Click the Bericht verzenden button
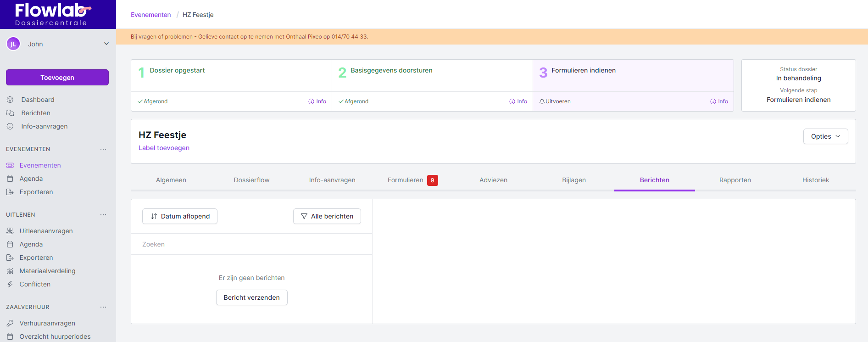Screen dimensions: 868x342 251,297
